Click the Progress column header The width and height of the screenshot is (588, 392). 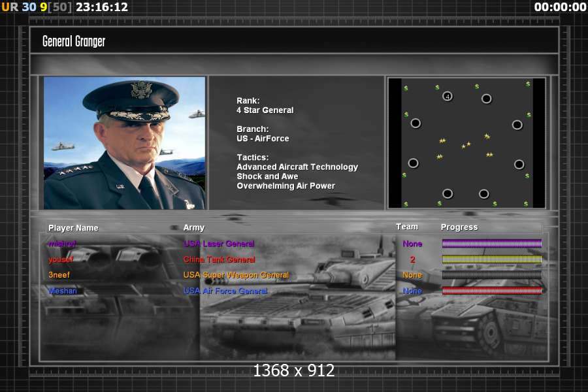click(x=459, y=227)
